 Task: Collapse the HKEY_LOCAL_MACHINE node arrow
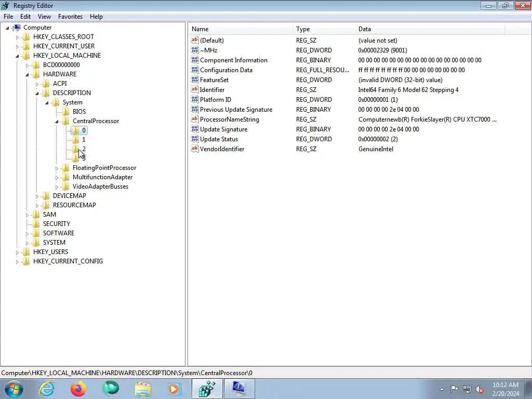pyautogui.click(x=17, y=56)
